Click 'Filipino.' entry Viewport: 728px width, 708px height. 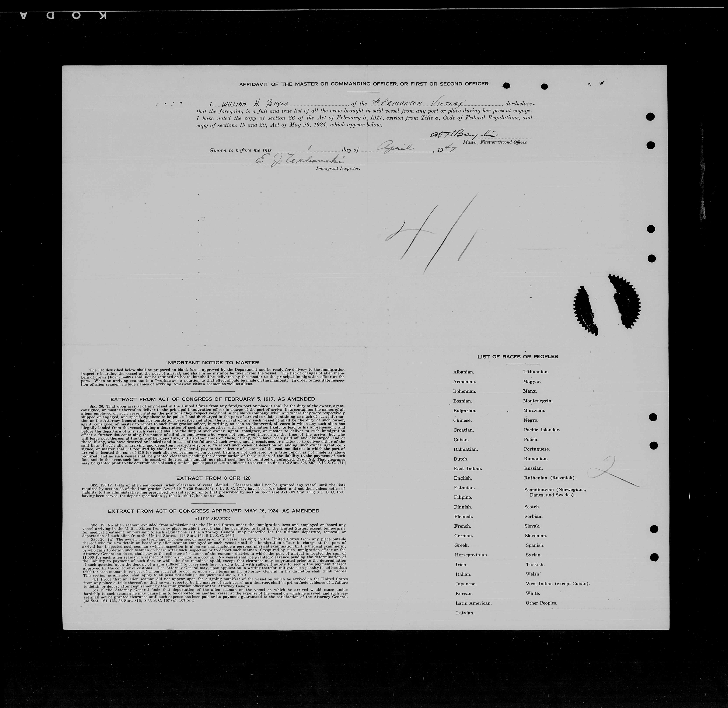click(x=463, y=497)
